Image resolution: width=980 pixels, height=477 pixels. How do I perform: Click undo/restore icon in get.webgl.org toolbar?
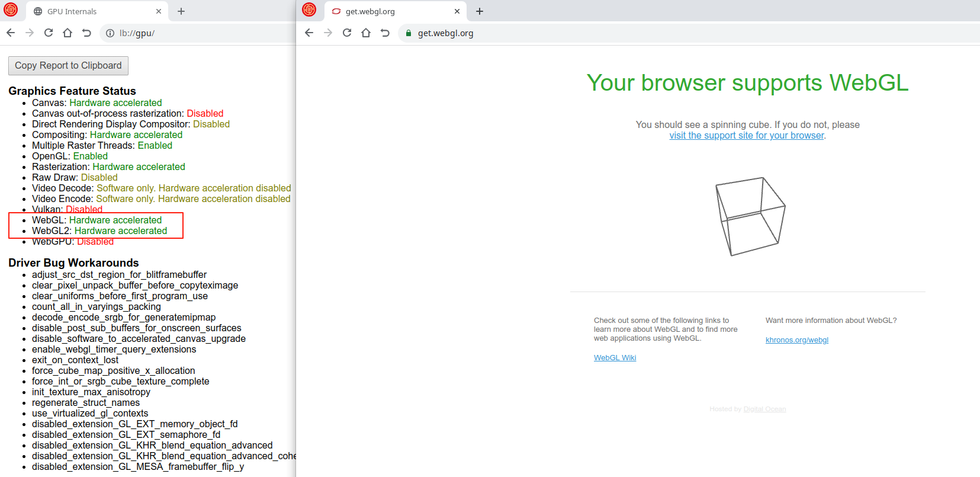coord(385,33)
